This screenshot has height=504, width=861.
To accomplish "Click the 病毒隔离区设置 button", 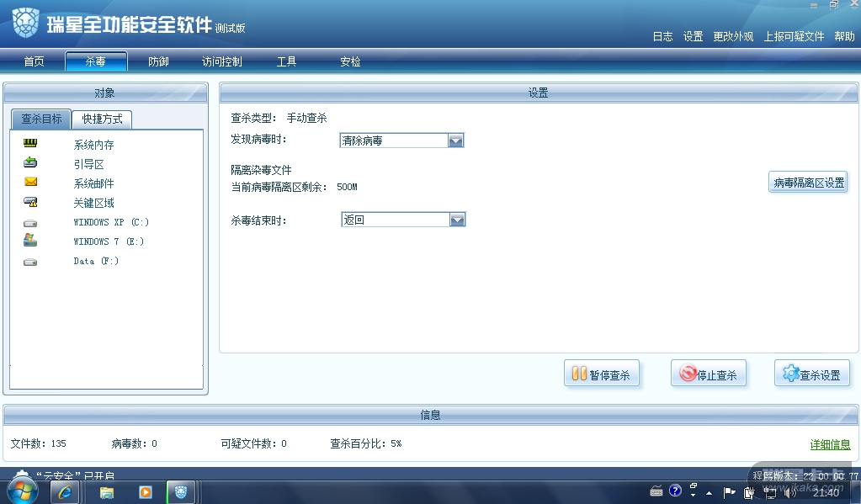I will coord(808,183).
